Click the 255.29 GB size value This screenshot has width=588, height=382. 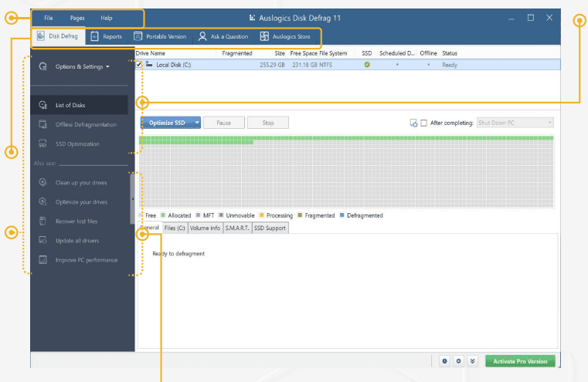coord(272,65)
